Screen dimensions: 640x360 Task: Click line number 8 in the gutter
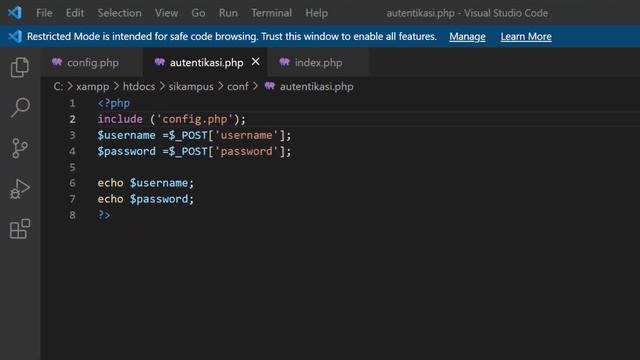72,215
